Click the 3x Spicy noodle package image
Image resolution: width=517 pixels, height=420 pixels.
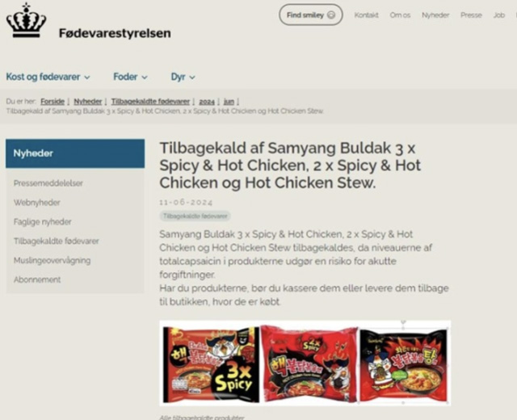[211, 364]
